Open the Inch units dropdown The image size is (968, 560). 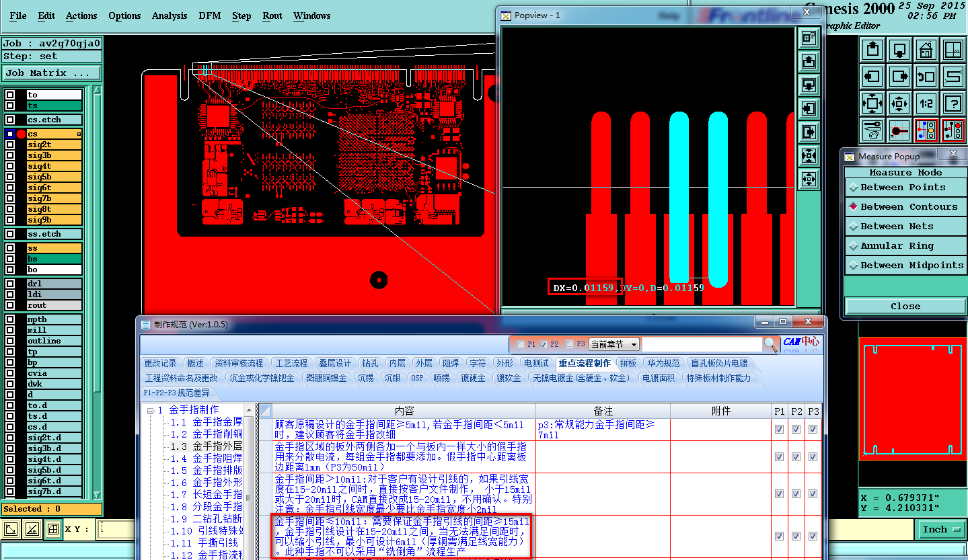pyautogui.click(x=941, y=530)
